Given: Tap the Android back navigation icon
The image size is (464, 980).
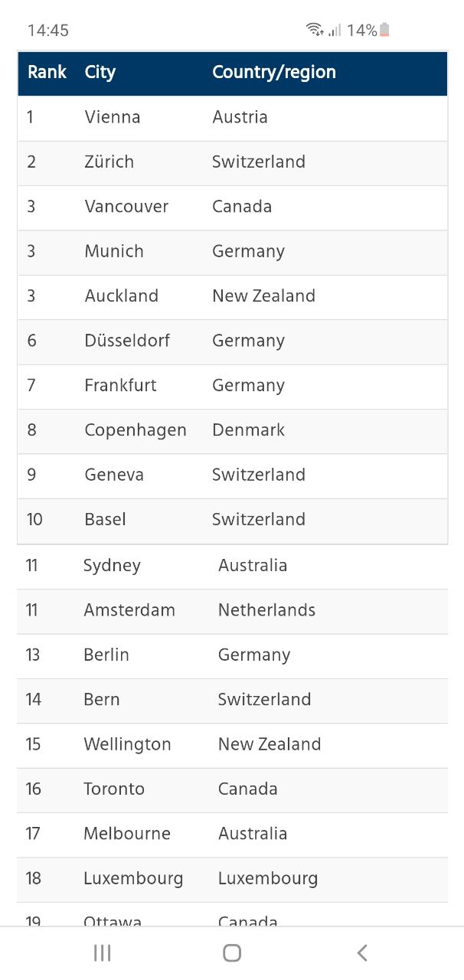Looking at the screenshot, I should pos(362,952).
